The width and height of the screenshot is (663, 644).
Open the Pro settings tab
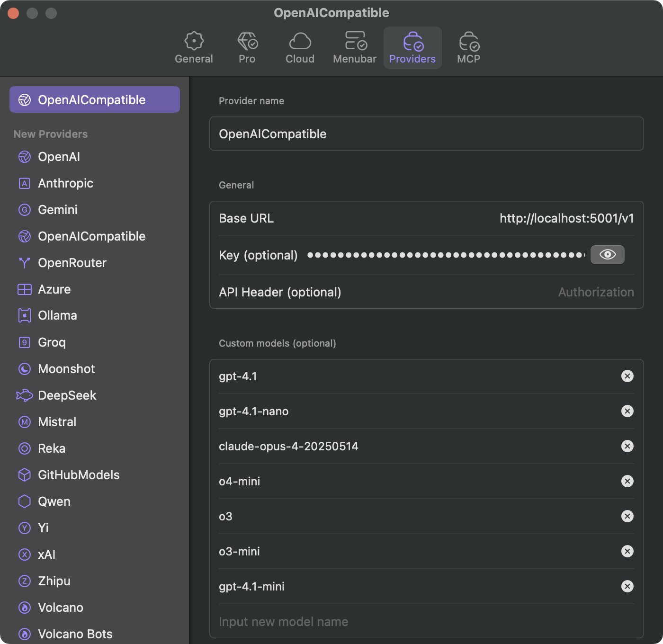point(247,48)
